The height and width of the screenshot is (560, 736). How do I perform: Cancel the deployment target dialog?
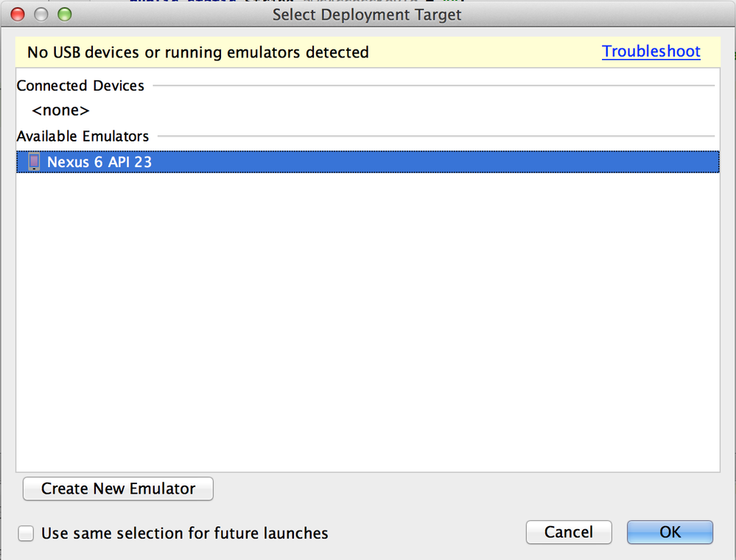tap(569, 532)
